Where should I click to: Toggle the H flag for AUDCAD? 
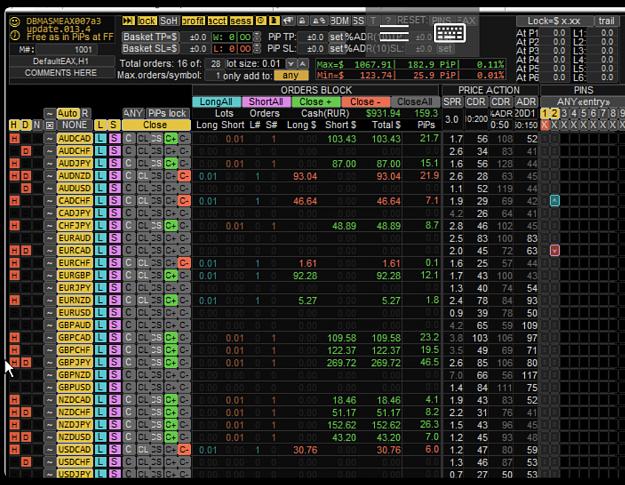(15, 139)
